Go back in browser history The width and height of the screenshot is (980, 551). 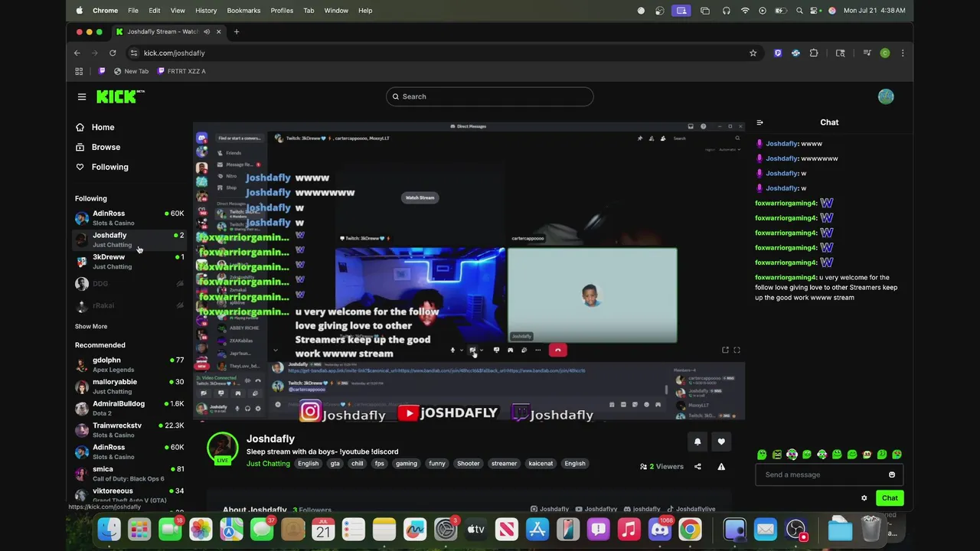[77, 53]
